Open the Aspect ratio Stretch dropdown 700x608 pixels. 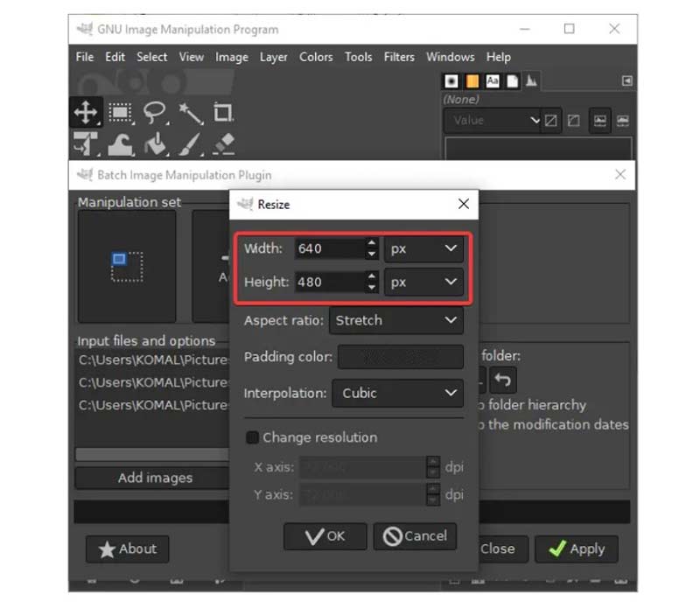coord(396,320)
